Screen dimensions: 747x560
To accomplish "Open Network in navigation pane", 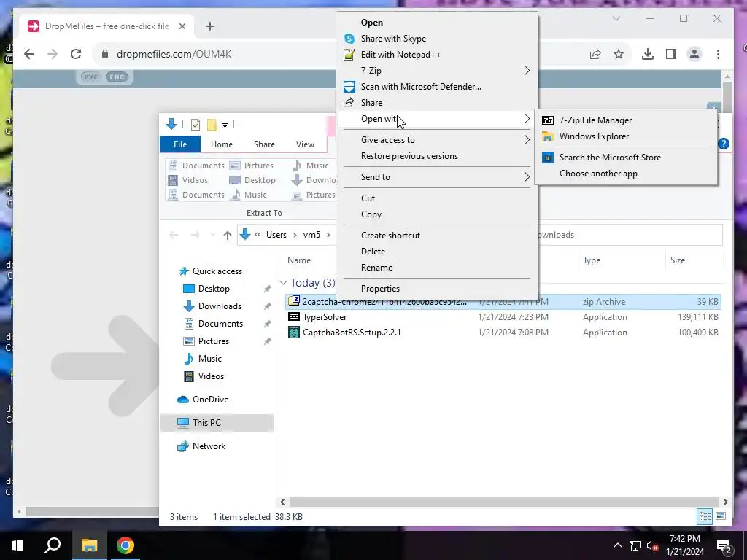I will click(209, 446).
